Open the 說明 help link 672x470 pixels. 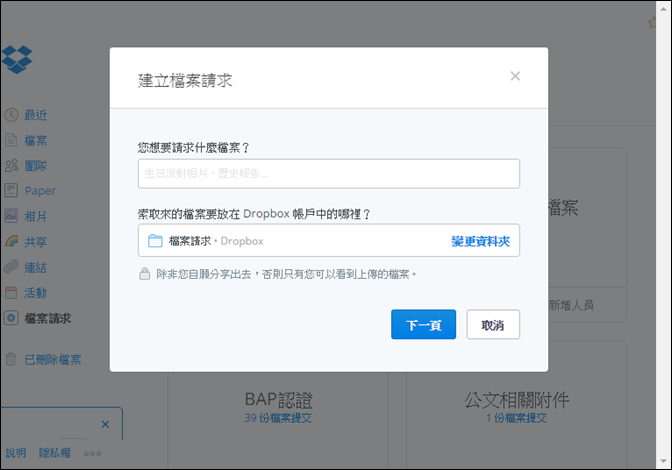click(16, 453)
